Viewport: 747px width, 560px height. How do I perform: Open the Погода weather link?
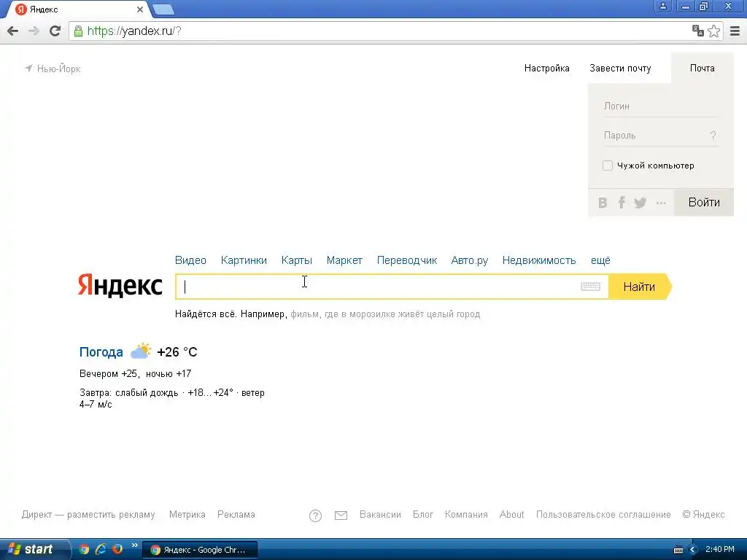101,352
